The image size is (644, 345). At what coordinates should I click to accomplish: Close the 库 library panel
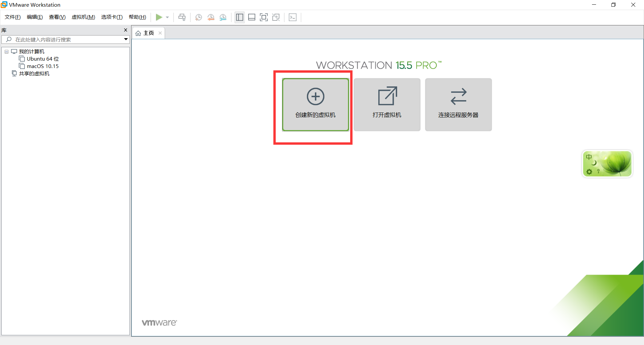(x=126, y=30)
